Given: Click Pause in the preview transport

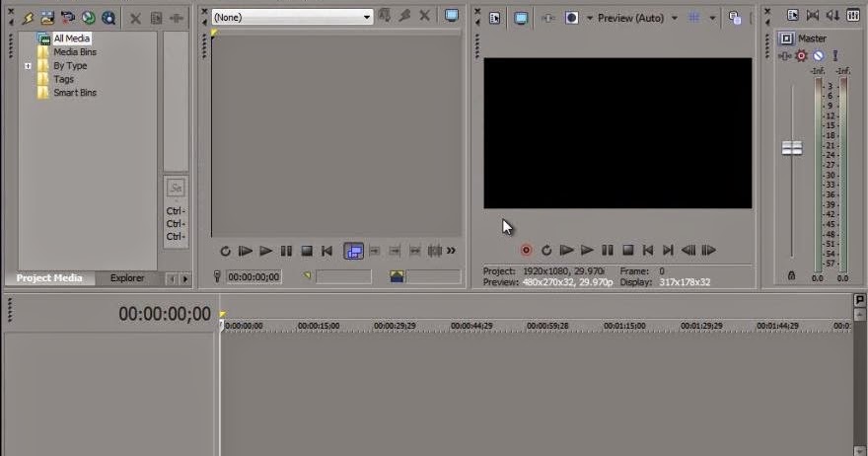Looking at the screenshot, I should pyautogui.click(x=608, y=251).
